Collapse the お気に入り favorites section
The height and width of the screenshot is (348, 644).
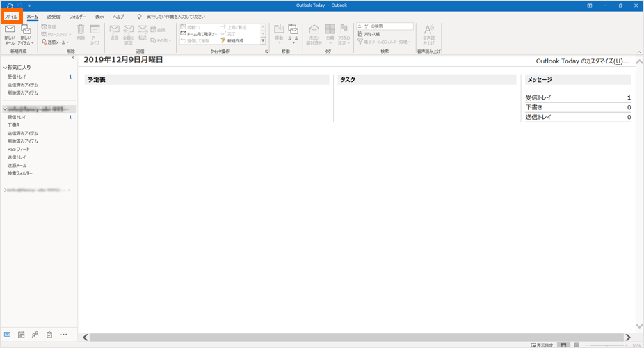point(5,68)
